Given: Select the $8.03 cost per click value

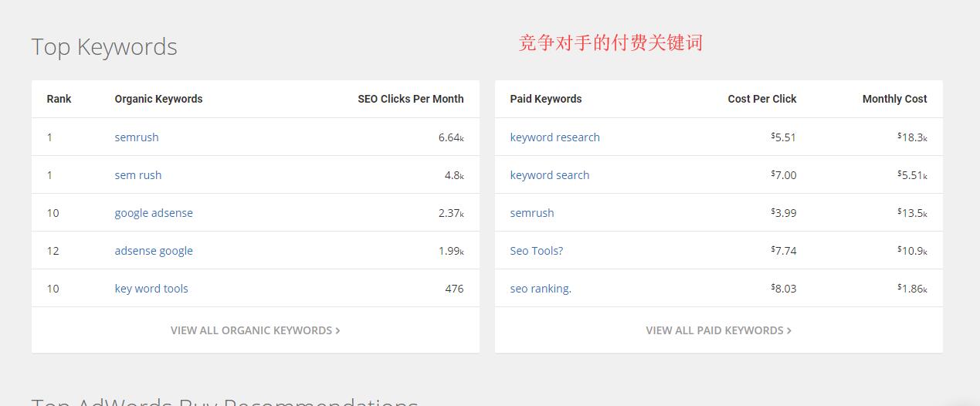Looking at the screenshot, I should coord(783,289).
